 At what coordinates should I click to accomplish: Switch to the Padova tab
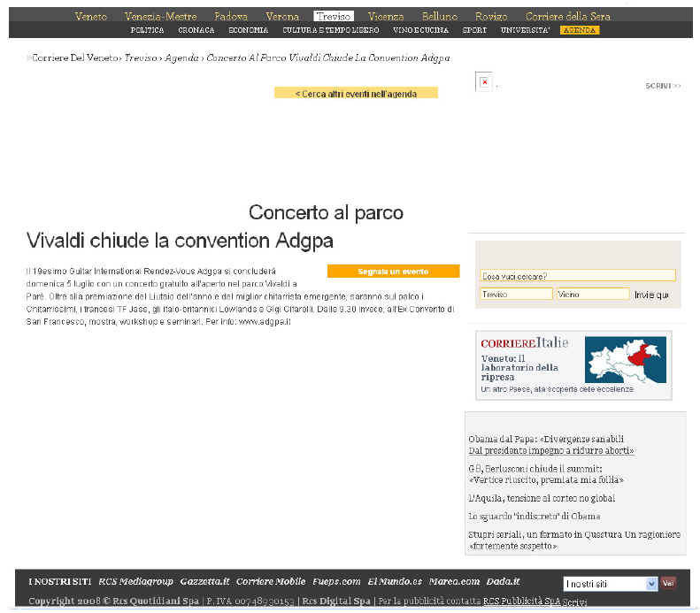[x=231, y=17]
